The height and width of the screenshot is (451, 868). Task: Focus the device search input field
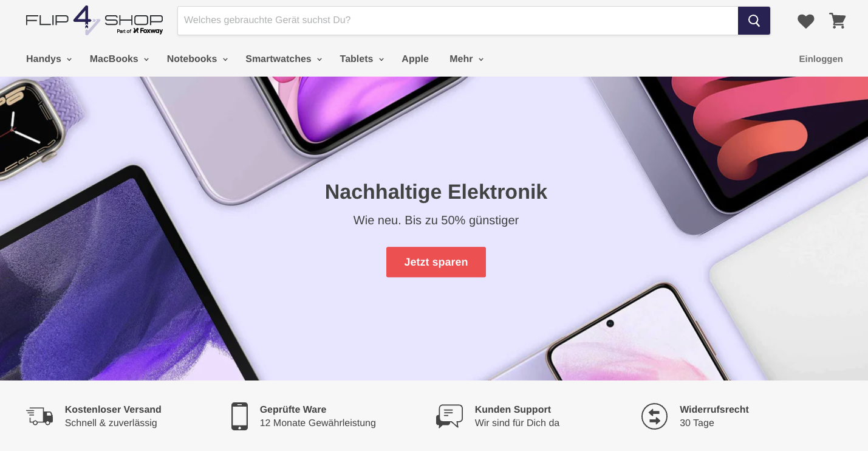click(x=458, y=21)
